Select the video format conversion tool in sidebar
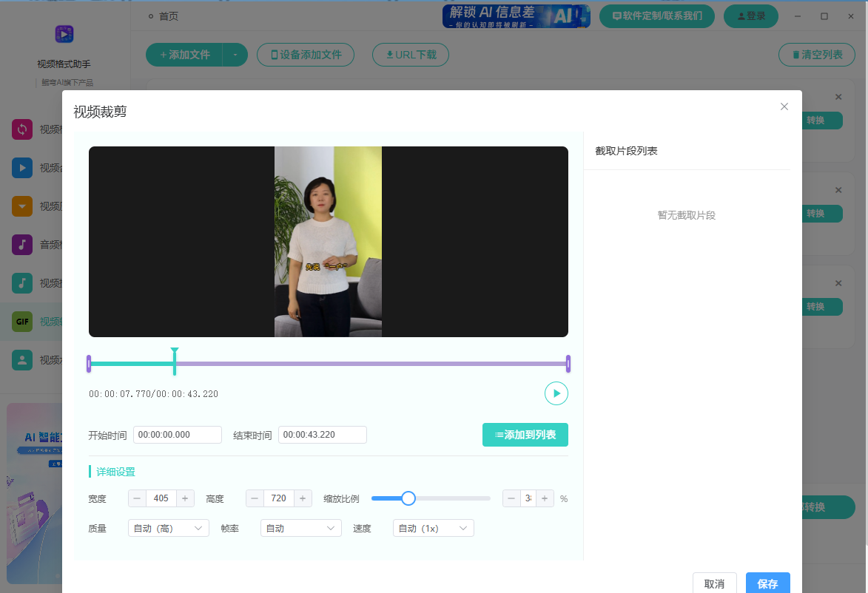This screenshot has width=868, height=593. click(x=22, y=129)
